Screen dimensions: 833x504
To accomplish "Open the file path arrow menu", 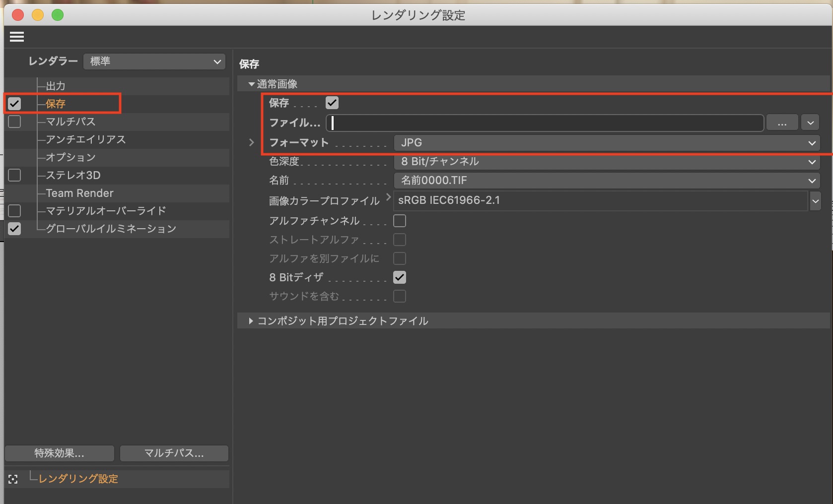I will (810, 123).
